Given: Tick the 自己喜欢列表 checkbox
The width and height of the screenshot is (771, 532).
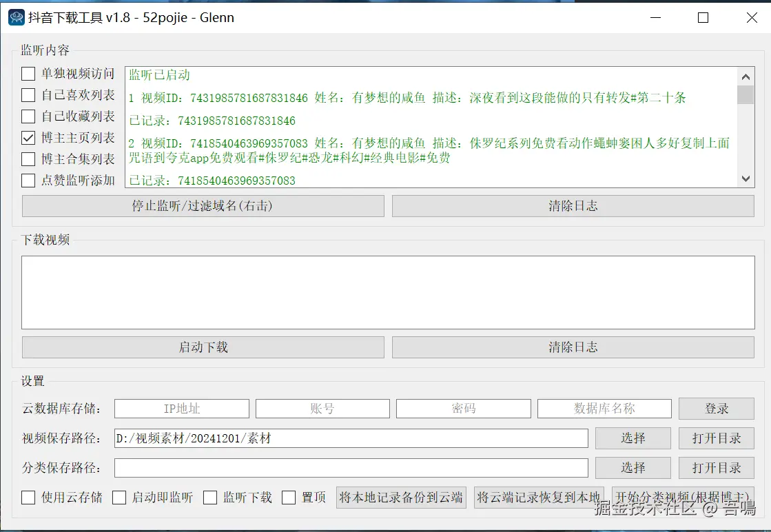Looking at the screenshot, I should [x=28, y=95].
